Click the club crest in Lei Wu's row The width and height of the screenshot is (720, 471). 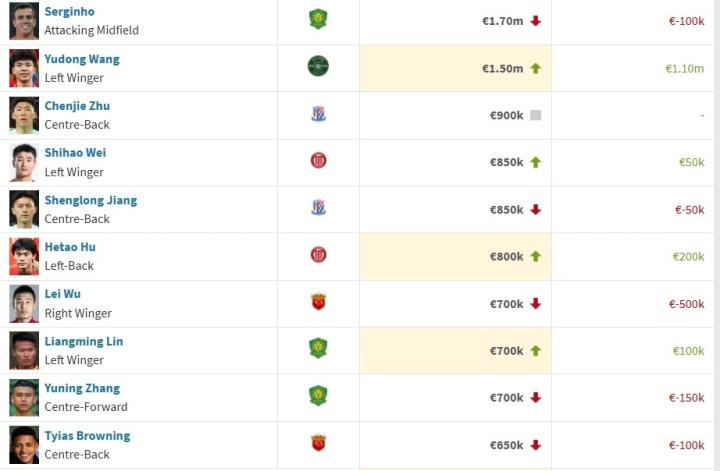[x=318, y=302]
